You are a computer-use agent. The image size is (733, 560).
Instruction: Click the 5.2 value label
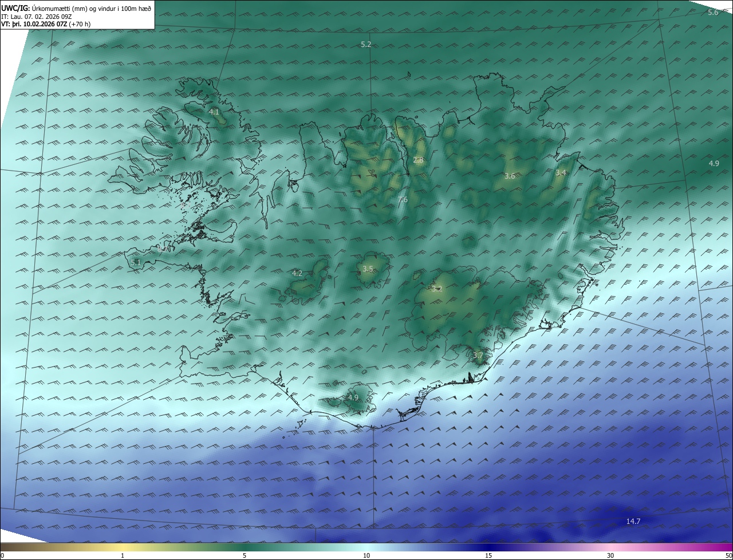pos(366,44)
